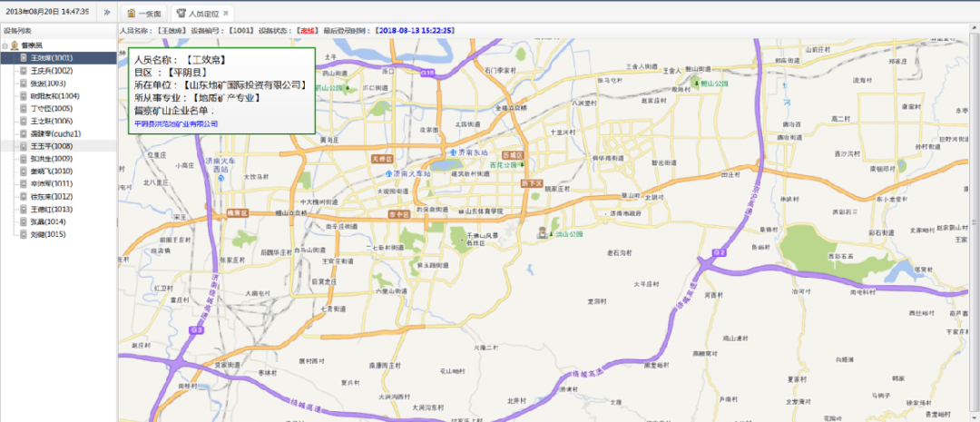Click the date and time display 14:47:39
The height and width of the screenshot is (422, 980).
(x=47, y=12)
